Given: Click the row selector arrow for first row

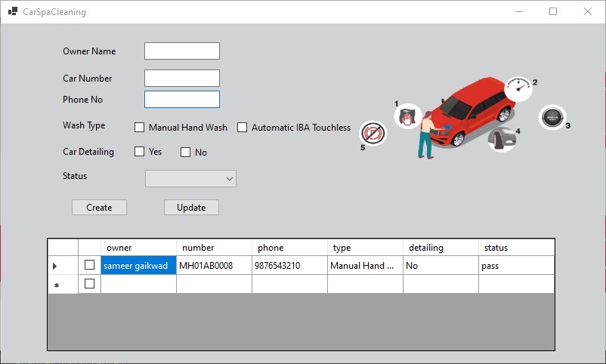Looking at the screenshot, I should click(55, 266).
